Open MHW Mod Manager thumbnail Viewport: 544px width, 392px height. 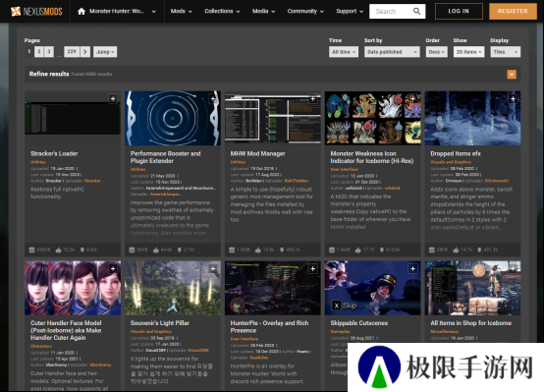tap(272, 118)
